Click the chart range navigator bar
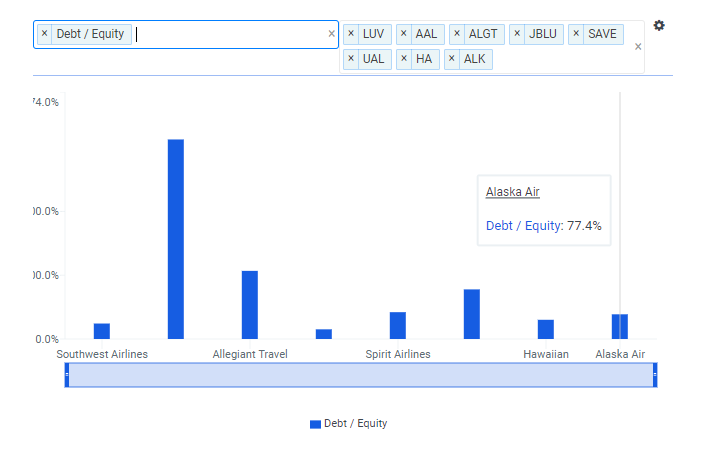The height and width of the screenshot is (449, 703). (x=361, y=375)
